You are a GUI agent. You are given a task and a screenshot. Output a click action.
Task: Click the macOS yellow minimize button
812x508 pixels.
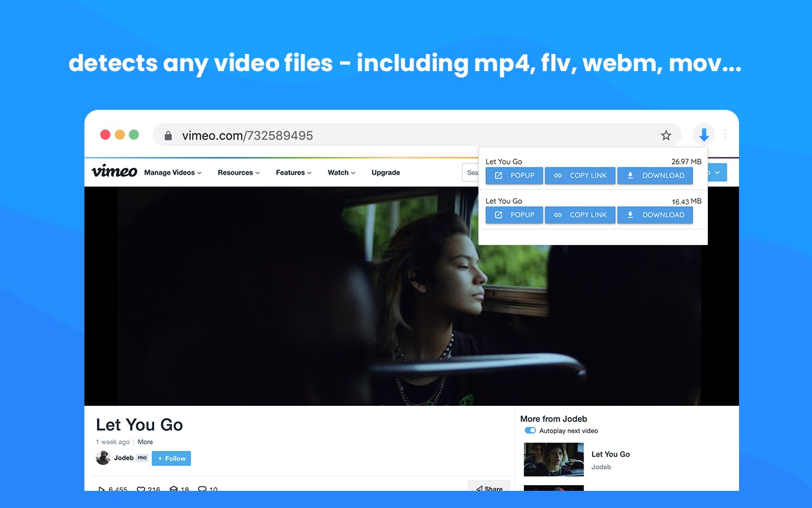[120, 135]
